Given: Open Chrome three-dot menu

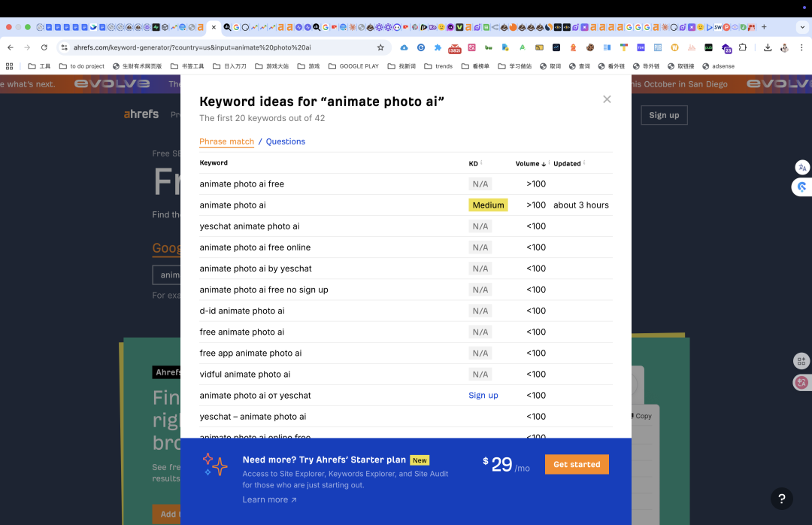Looking at the screenshot, I should click(x=801, y=47).
